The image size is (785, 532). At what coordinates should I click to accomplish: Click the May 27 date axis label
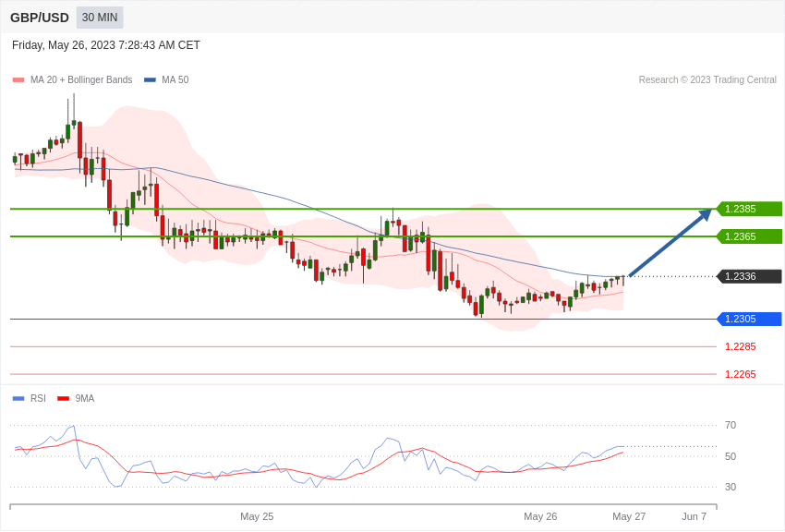pyautogui.click(x=629, y=516)
